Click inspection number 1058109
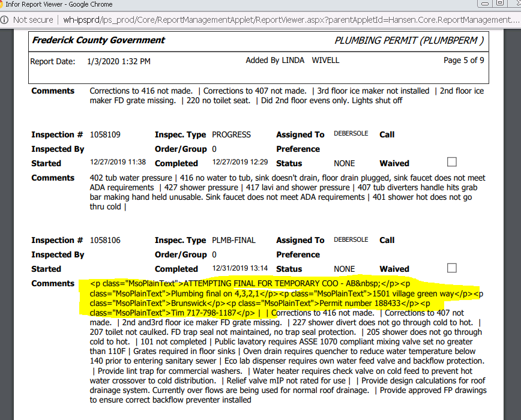Screen dimensions: 521x420 click(x=105, y=135)
